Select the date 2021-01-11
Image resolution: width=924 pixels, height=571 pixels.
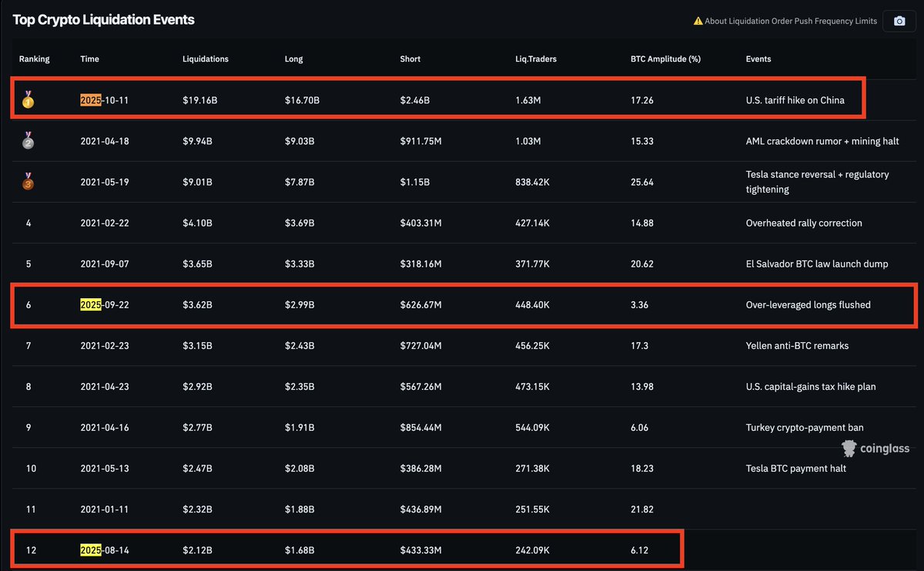(104, 509)
